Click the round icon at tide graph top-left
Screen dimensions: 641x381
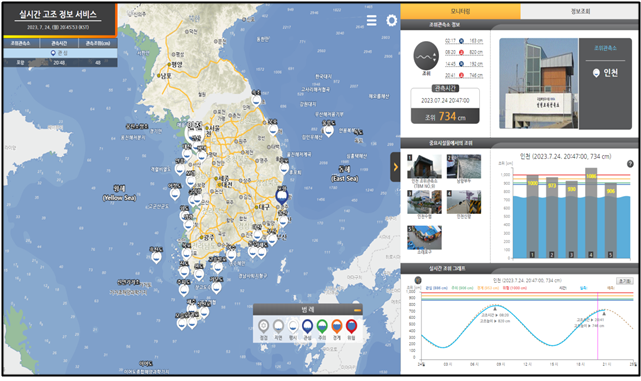click(x=418, y=280)
